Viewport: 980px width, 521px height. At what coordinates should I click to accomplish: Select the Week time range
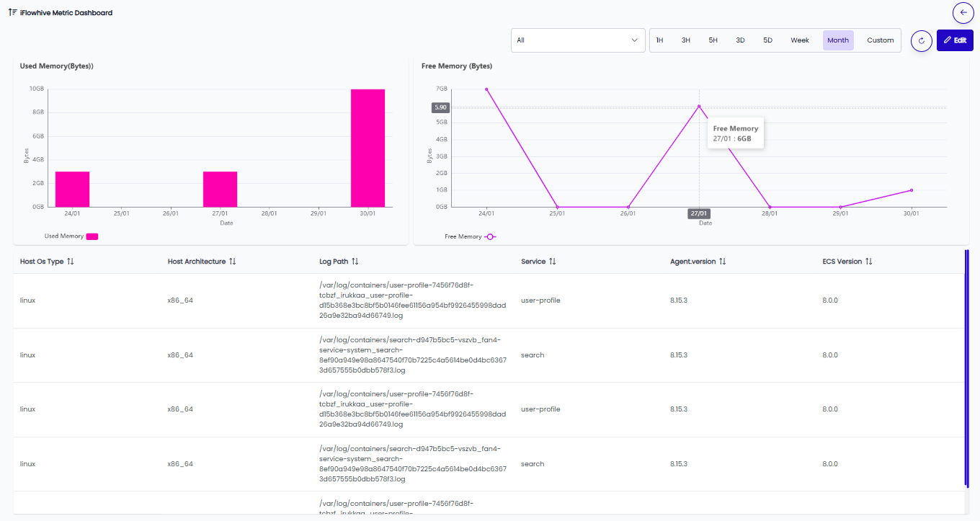click(800, 40)
